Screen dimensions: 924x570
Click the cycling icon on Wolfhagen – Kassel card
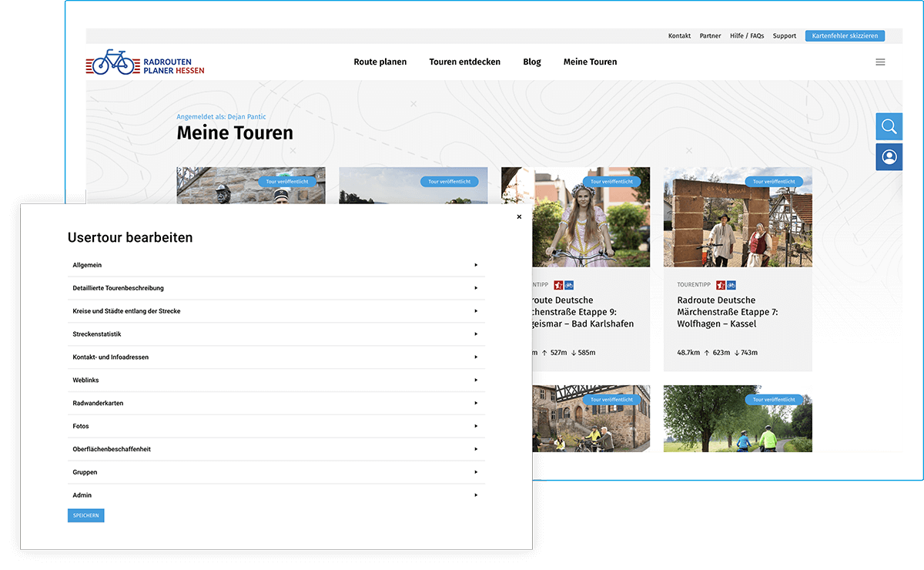[731, 285]
